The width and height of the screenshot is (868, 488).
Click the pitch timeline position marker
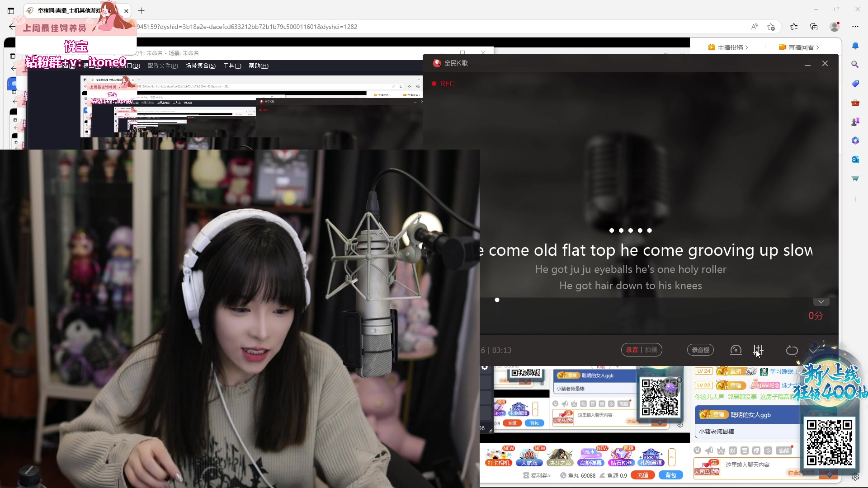click(497, 300)
